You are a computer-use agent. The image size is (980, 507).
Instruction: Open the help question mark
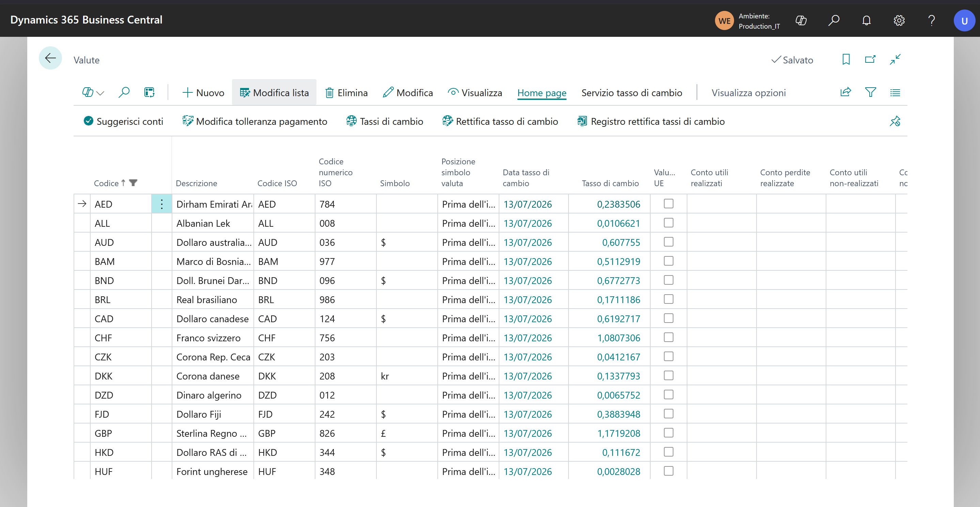[932, 20]
